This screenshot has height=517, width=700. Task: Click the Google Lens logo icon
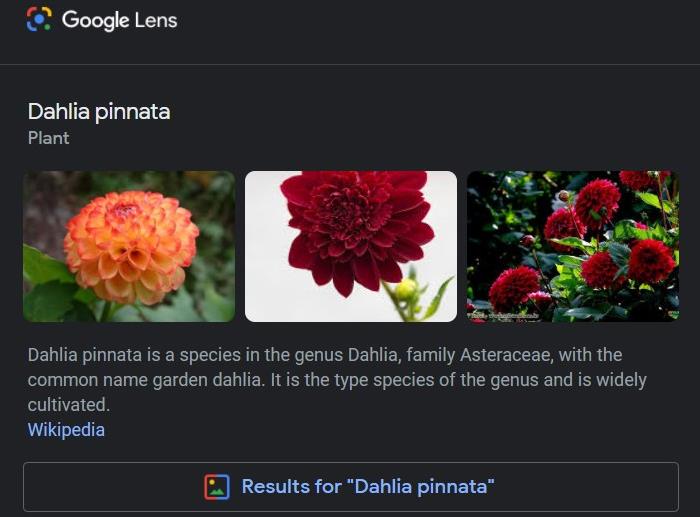click(39, 19)
